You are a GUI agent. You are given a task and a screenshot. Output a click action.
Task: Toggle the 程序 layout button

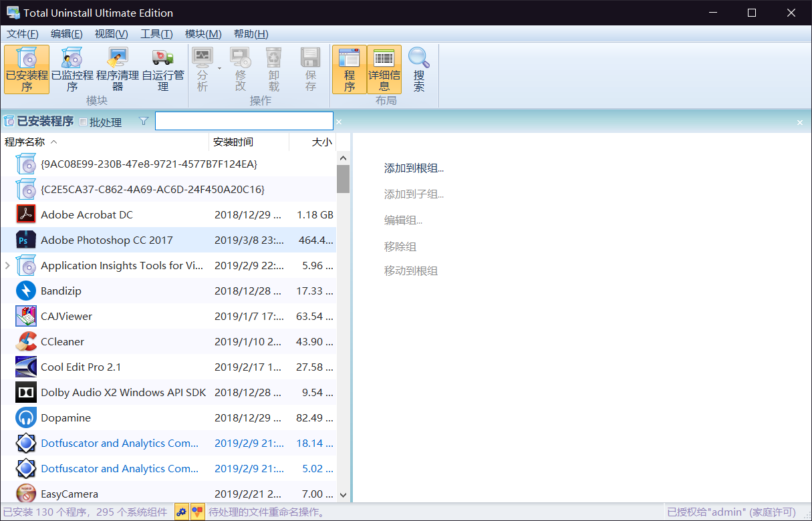[x=350, y=69]
